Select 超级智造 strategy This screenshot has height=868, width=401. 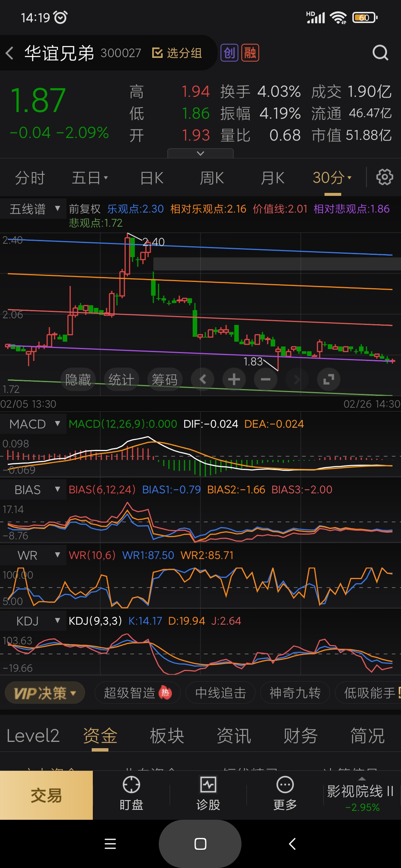coord(137,693)
